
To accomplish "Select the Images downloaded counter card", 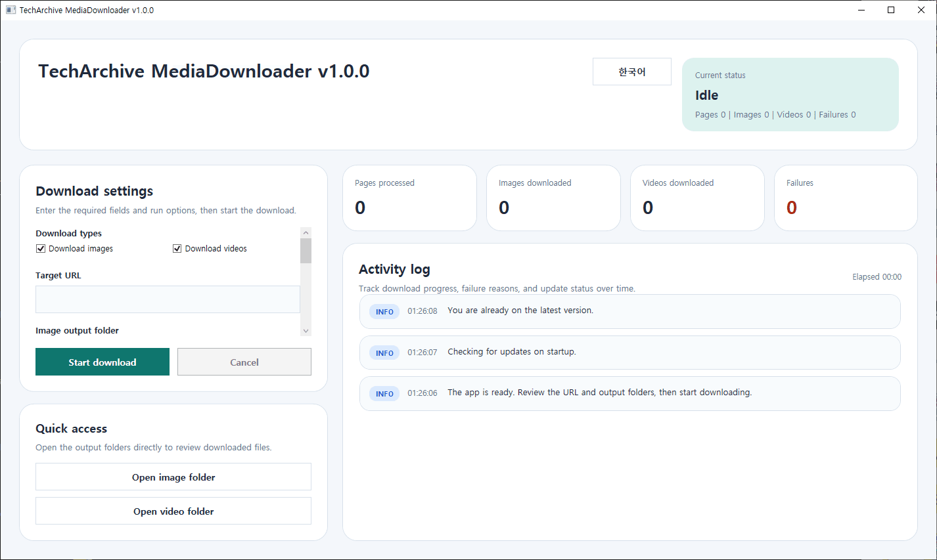I will click(x=553, y=198).
